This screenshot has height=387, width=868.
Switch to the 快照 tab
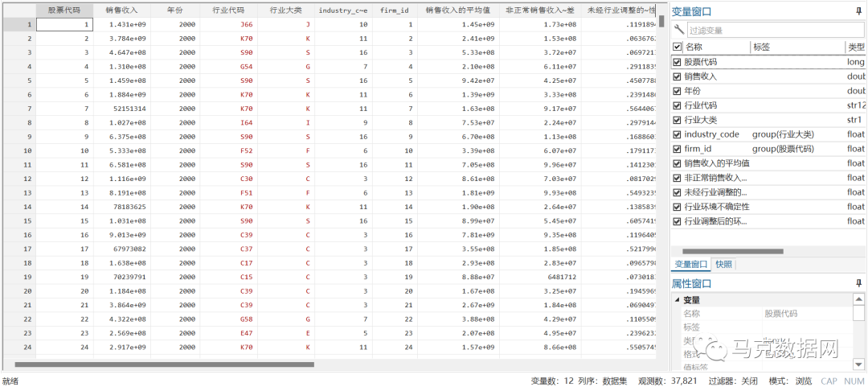[723, 265]
